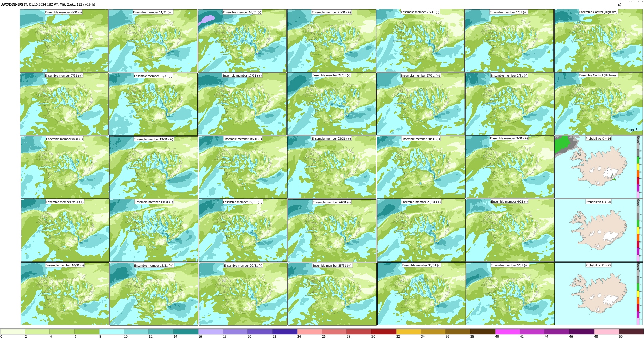Open the Ensemble member 25/31 (+) map

pyautogui.click(x=332, y=294)
